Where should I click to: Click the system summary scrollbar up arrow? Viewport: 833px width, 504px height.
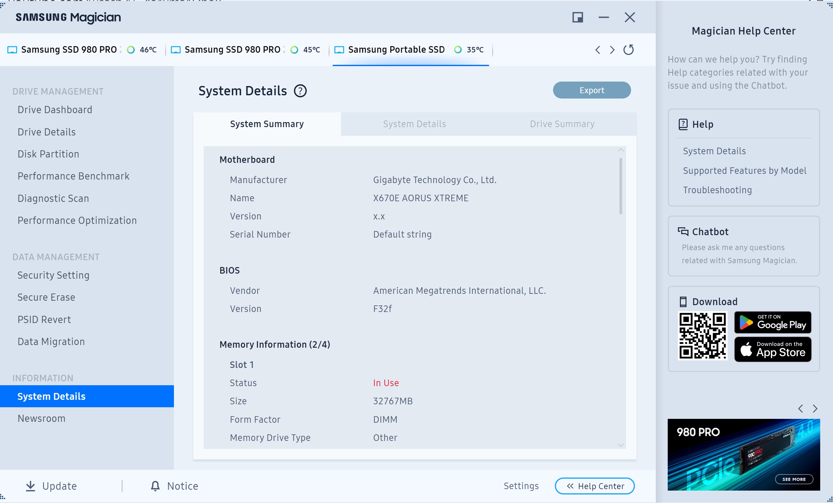(621, 150)
